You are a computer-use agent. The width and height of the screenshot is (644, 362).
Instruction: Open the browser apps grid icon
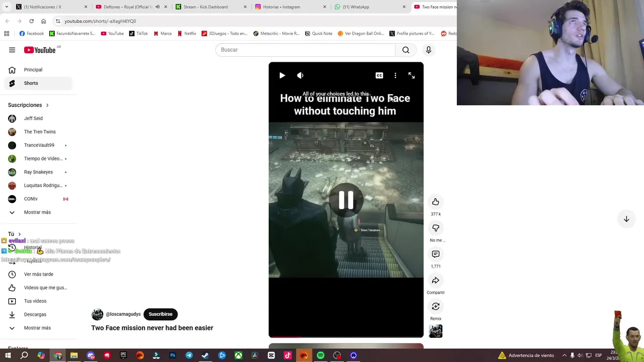pos(7,34)
